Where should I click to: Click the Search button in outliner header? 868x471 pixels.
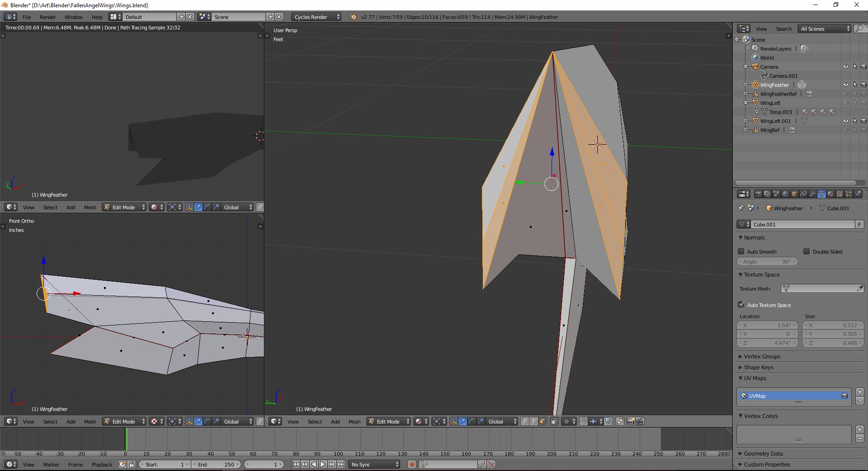783,28
